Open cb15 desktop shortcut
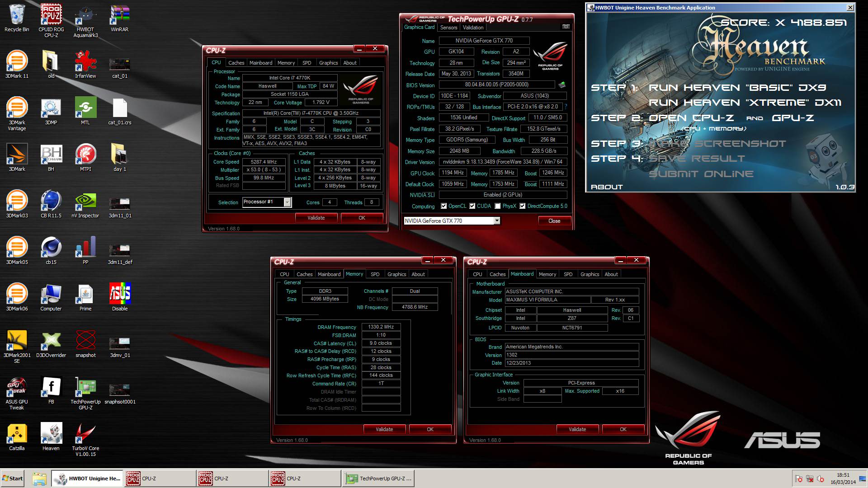 click(x=51, y=251)
